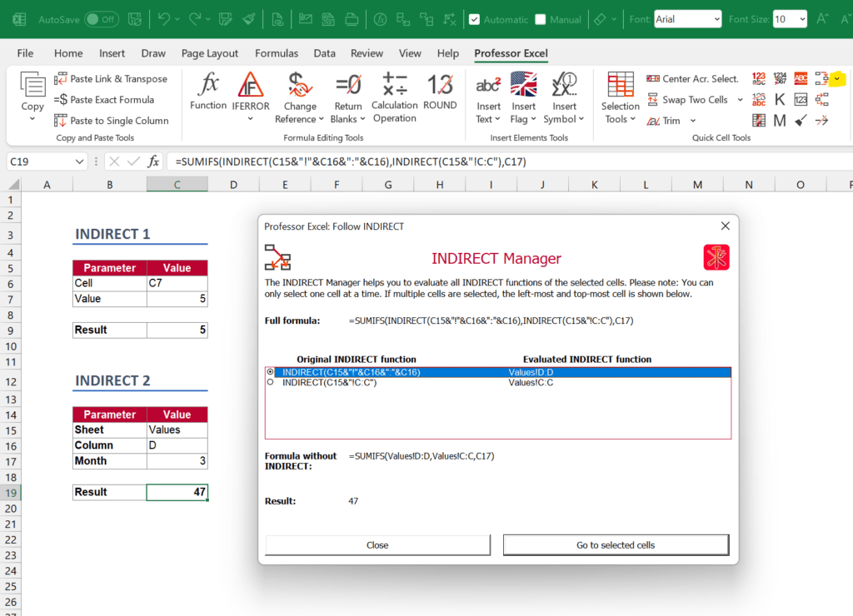Open the Return Blanks dropdown
This screenshot has width=853, height=616.
pos(362,119)
